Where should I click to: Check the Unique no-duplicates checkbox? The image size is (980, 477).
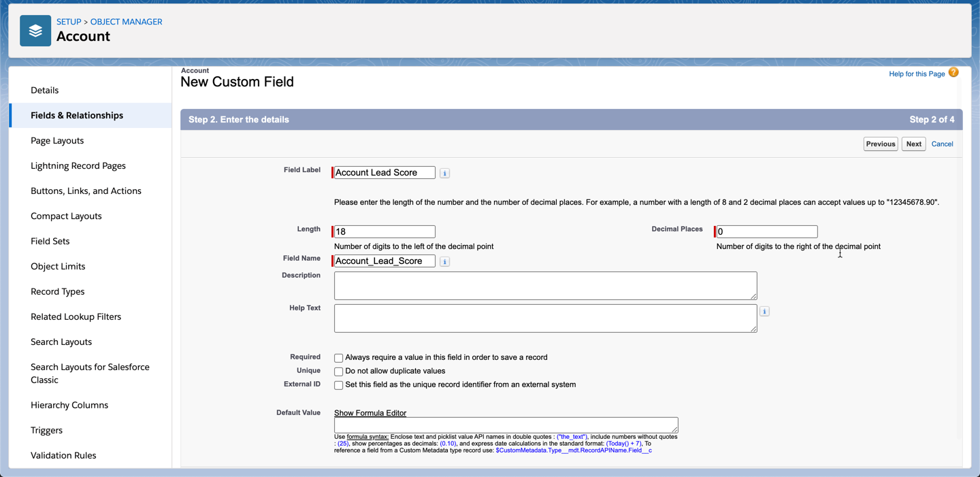[x=338, y=372]
